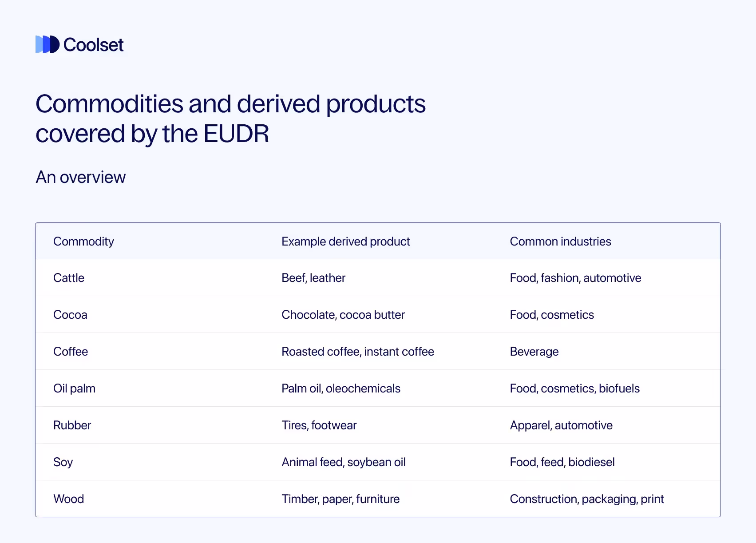Image resolution: width=756 pixels, height=543 pixels.
Task: Select the Coffee commodity cell
Action: (x=71, y=352)
